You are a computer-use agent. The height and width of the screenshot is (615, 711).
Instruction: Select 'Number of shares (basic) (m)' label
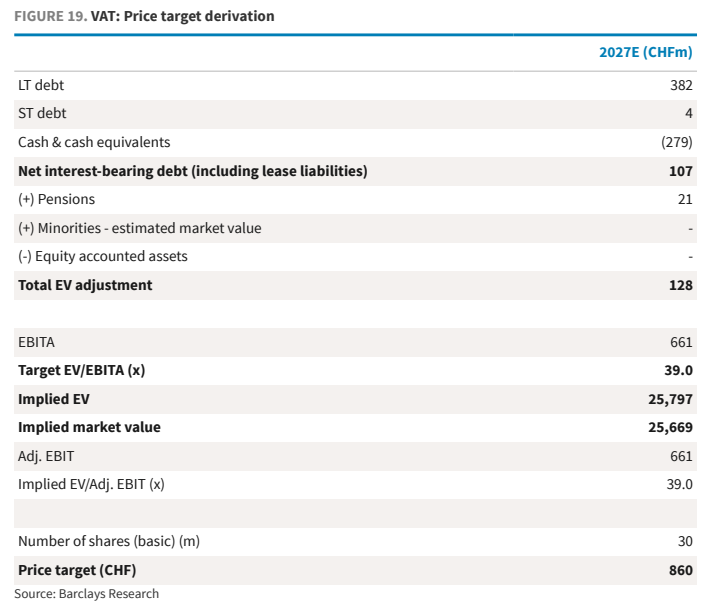click(x=109, y=542)
